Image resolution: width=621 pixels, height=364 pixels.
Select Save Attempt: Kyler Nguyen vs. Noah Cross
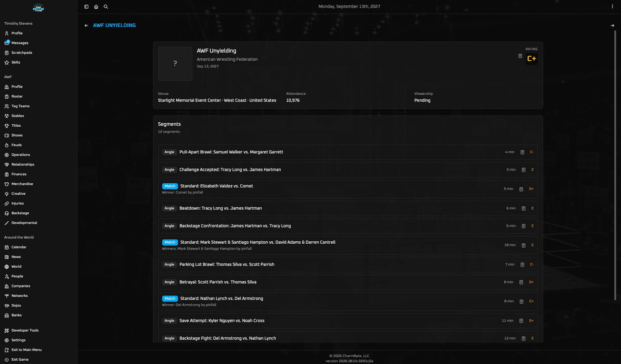pos(348,321)
